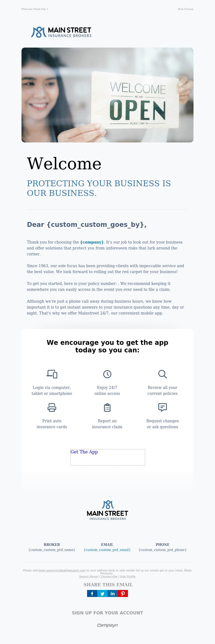Click the Twitter share icon
The image size is (215, 644).
click(x=102, y=593)
